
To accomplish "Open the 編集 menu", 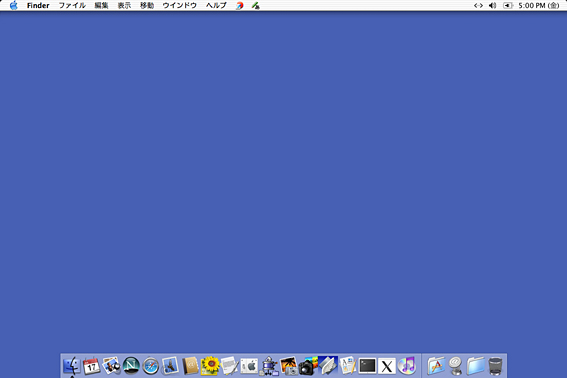I will point(102,5).
